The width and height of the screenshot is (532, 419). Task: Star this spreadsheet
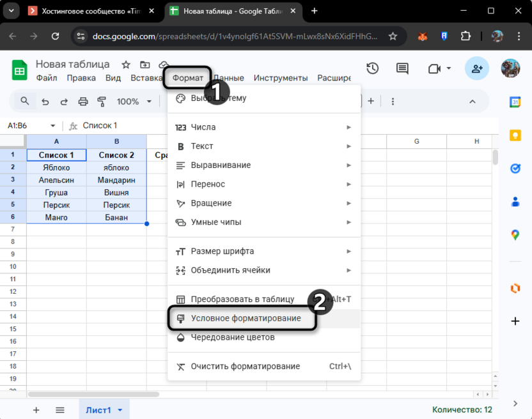pos(125,65)
